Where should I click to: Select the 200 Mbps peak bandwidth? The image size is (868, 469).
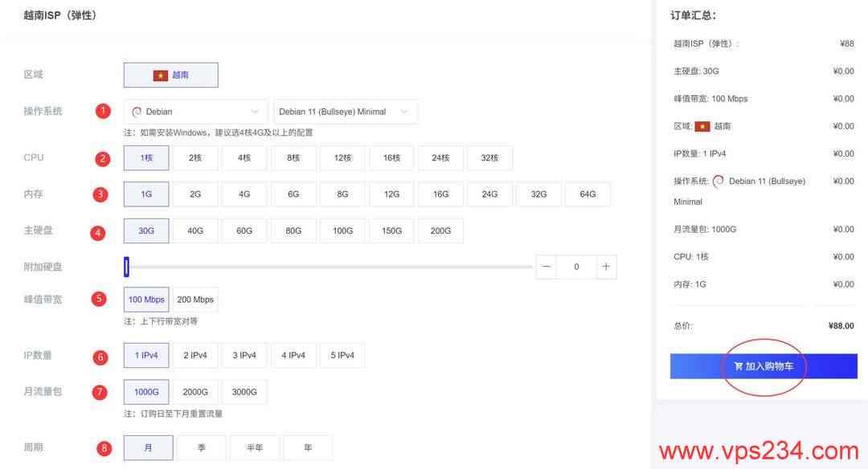point(195,300)
